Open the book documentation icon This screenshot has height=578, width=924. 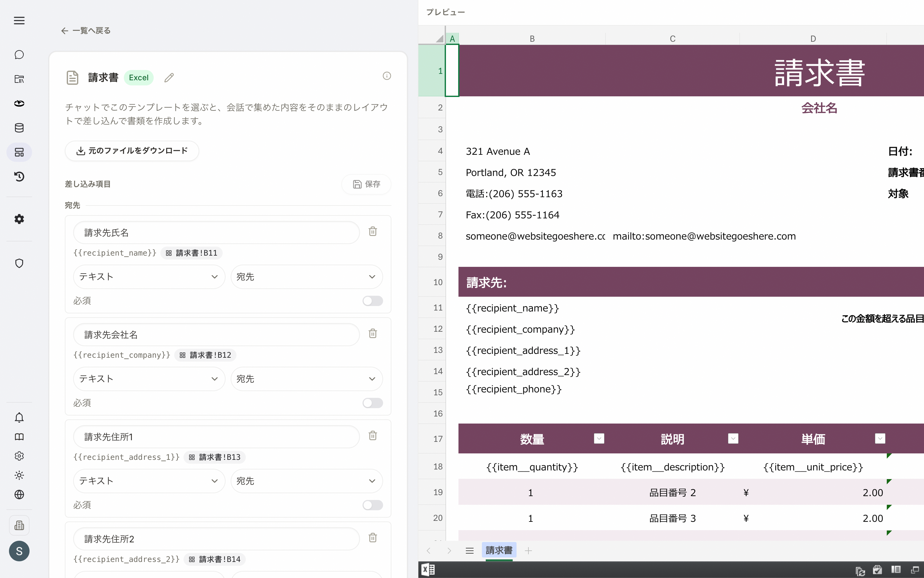(19, 437)
